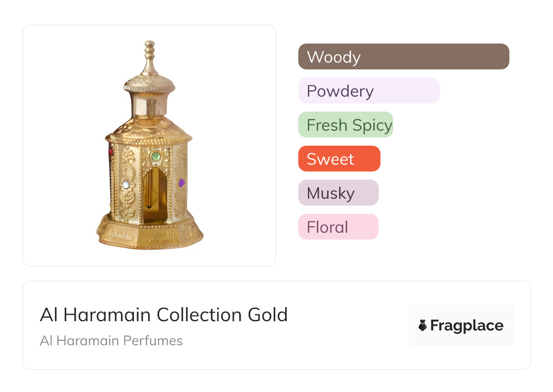
Task: Click the engraved dome of the bottle cap
Action: 149,83
